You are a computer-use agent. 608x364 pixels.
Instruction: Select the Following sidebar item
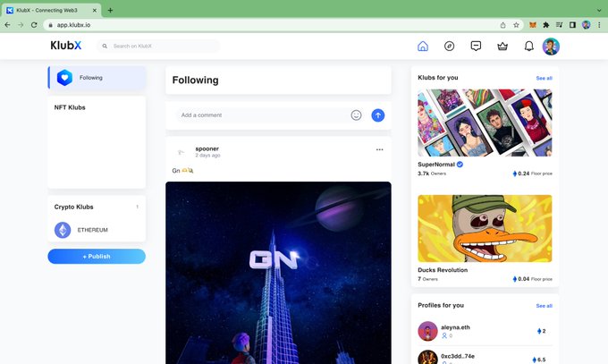97,78
